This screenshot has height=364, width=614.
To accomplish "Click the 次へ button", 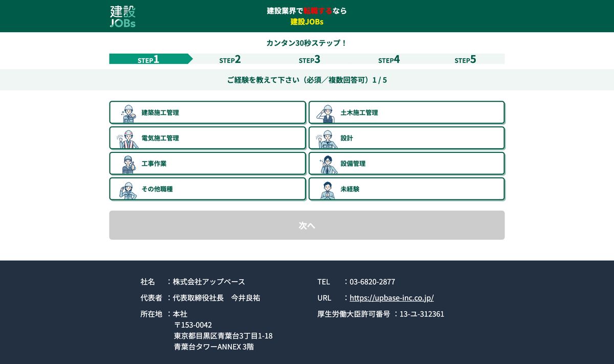I will coord(307,225).
